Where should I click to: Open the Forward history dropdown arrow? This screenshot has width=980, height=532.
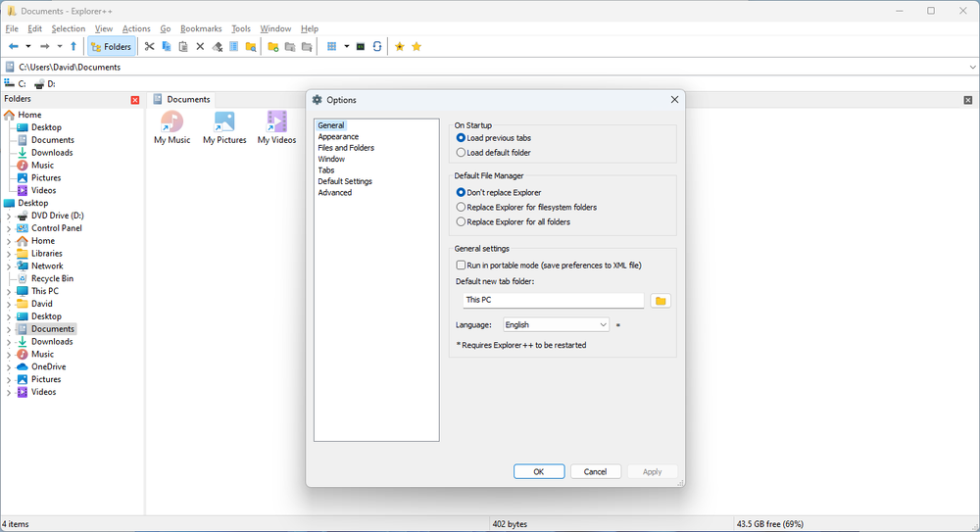tap(60, 46)
